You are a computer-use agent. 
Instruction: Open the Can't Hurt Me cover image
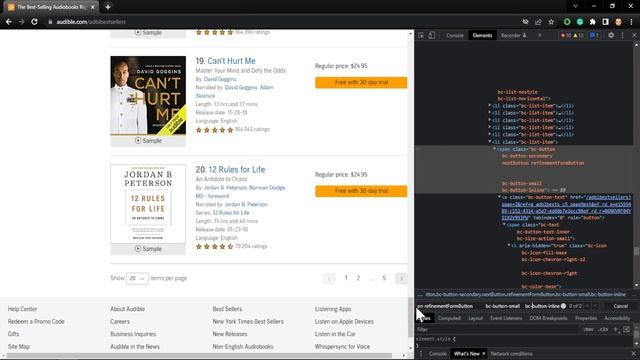click(x=148, y=96)
